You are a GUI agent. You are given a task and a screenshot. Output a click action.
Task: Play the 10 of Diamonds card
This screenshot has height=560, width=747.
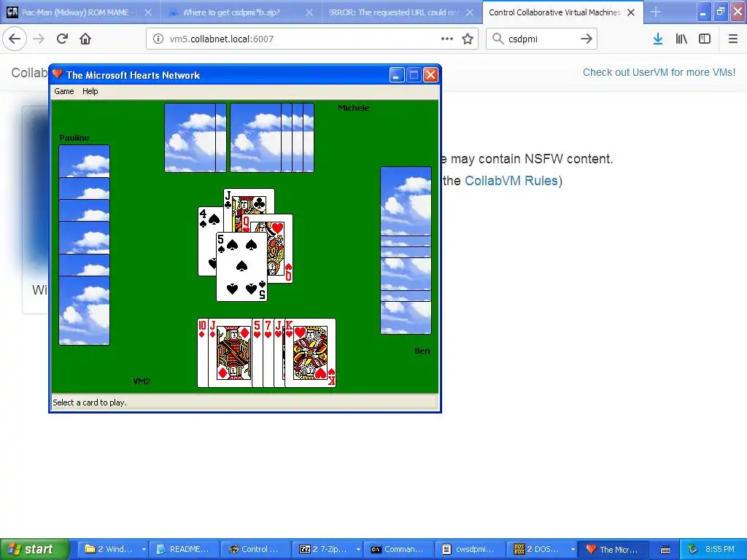pos(203,353)
